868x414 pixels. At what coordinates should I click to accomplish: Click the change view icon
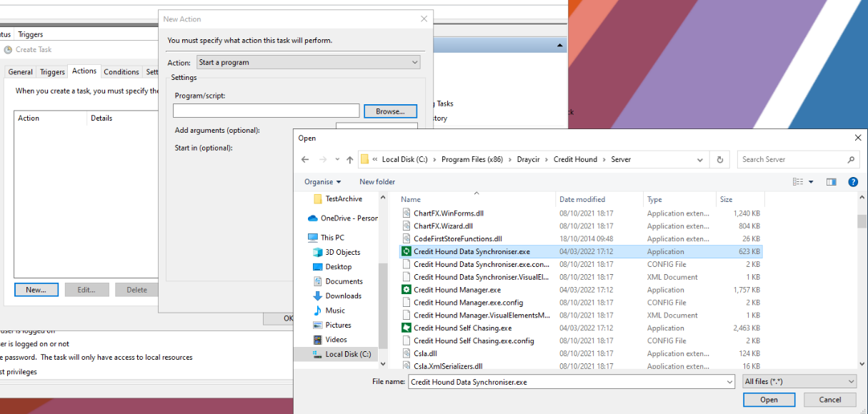pyautogui.click(x=798, y=182)
